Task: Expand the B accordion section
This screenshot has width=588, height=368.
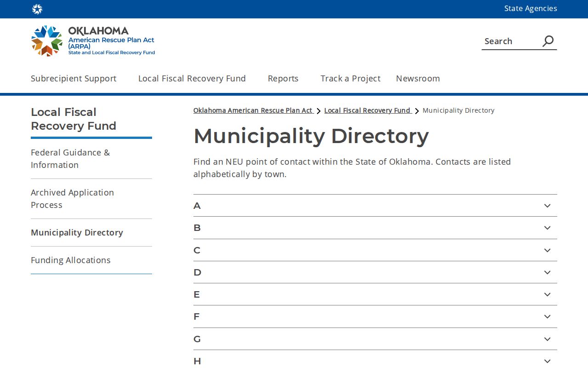Action: click(x=375, y=228)
